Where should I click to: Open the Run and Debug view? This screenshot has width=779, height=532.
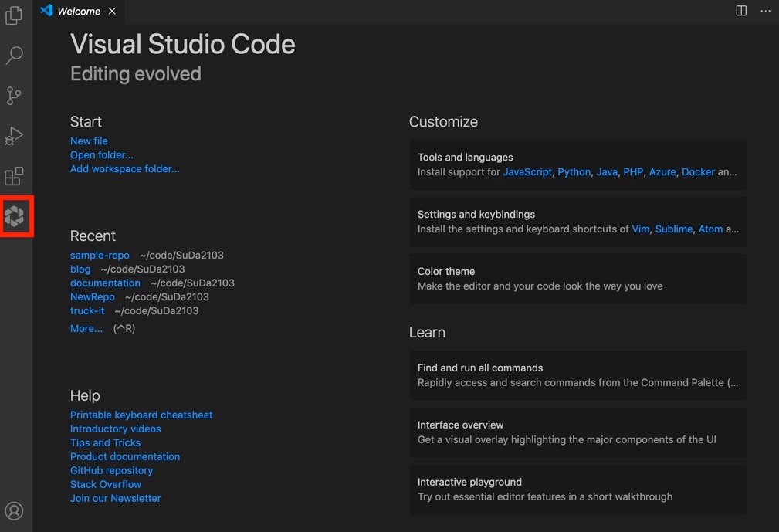pos(14,136)
